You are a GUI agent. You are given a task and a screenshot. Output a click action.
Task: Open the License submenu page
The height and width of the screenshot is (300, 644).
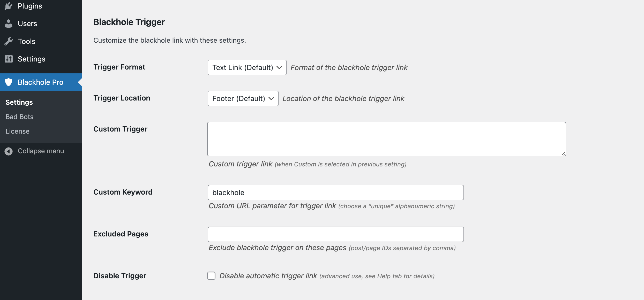click(17, 131)
